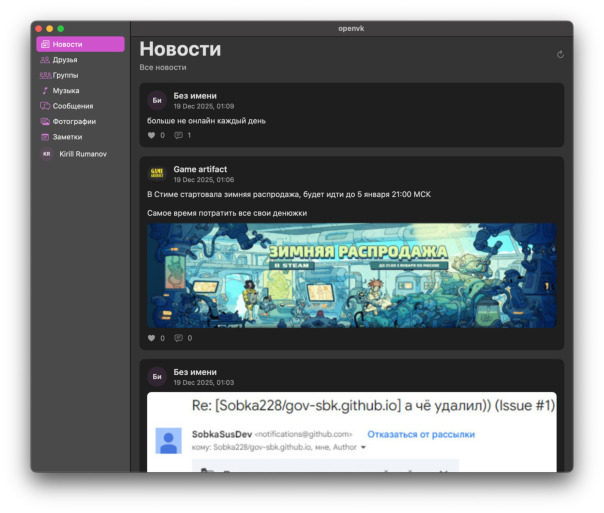
Task: Open comments on the Game artifact post
Action: [x=178, y=338]
